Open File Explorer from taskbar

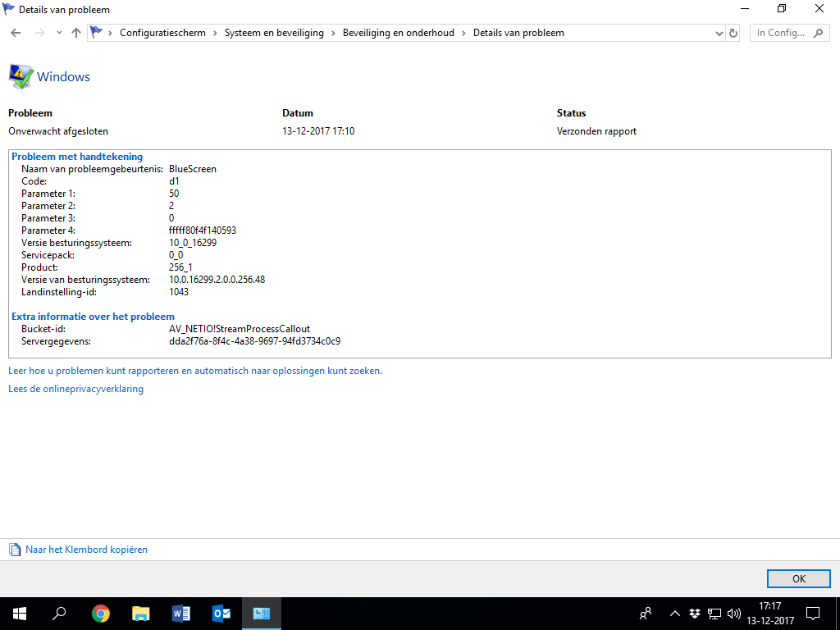click(x=141, y=614)
